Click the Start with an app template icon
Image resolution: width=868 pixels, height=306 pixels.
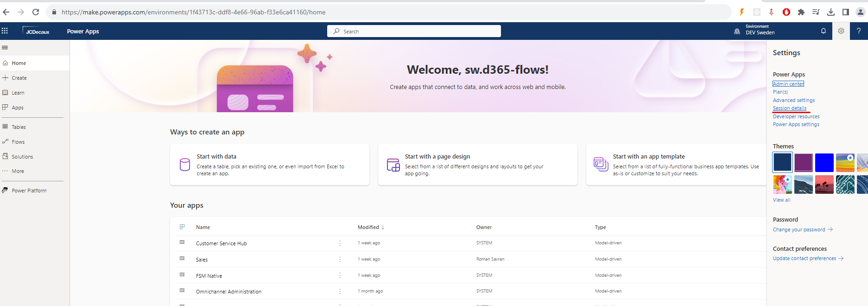[601, 164]
